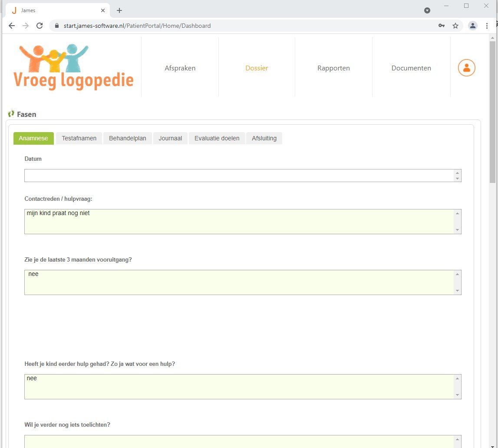
Task: Switch to the Behandelplan tab
Action: pyautogui.click(x=127, y=138)
